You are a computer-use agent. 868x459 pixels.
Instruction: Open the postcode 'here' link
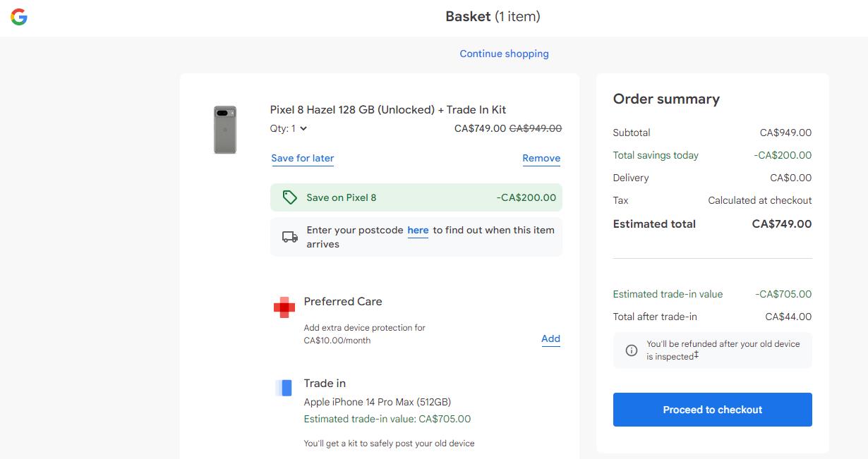pyautogui.click(x=418, y=230)
